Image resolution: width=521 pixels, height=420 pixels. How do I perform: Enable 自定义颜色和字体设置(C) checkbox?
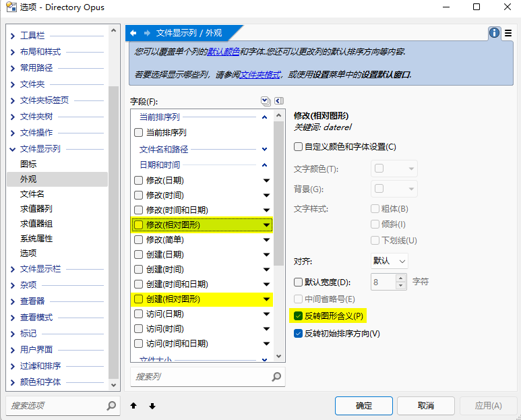point(298,146)
